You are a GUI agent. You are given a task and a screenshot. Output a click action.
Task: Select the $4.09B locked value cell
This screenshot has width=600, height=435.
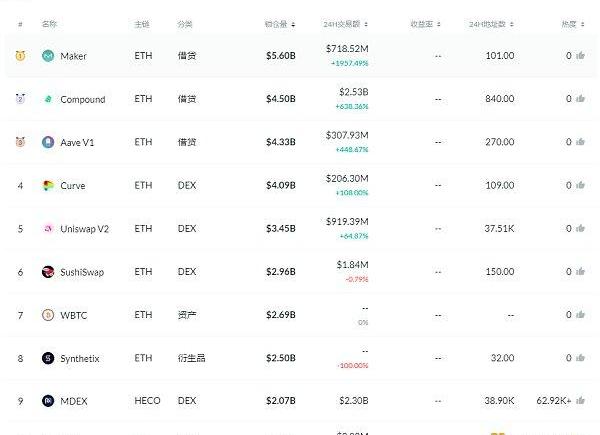click(x=281, y=186)
